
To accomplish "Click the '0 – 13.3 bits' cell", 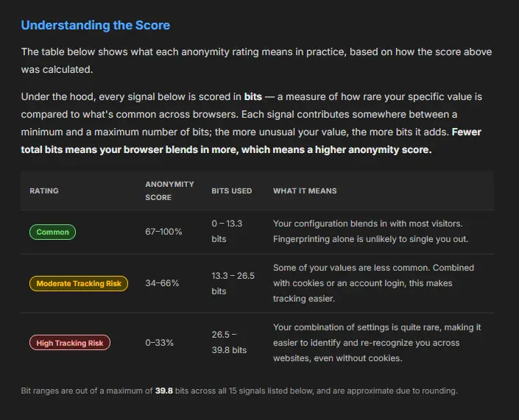I will click(227, 231).
